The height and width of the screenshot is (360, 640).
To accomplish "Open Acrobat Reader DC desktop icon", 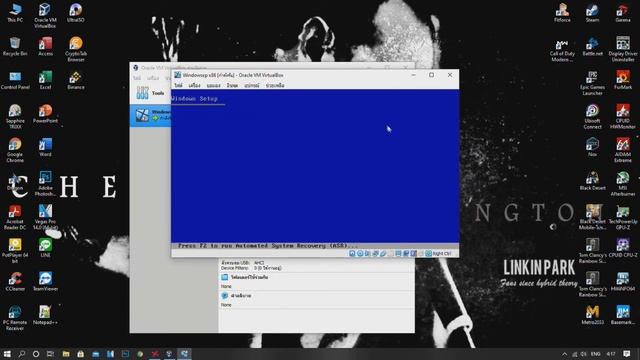I will pyautogui.click(x=15, y=217).
